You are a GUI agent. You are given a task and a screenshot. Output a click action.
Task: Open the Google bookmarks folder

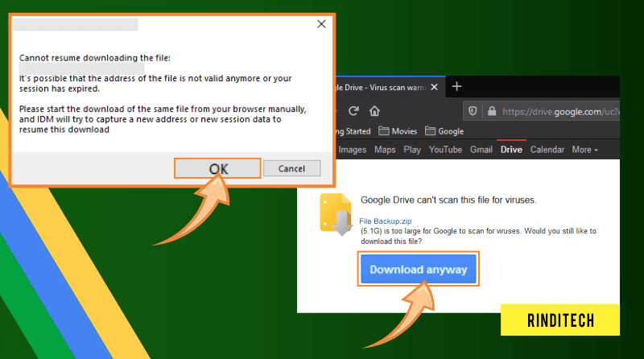[x=444, y=131]
